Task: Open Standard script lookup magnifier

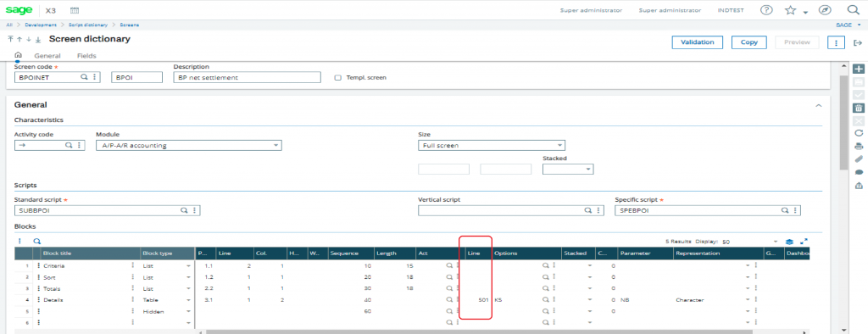Action: (184, 210)
